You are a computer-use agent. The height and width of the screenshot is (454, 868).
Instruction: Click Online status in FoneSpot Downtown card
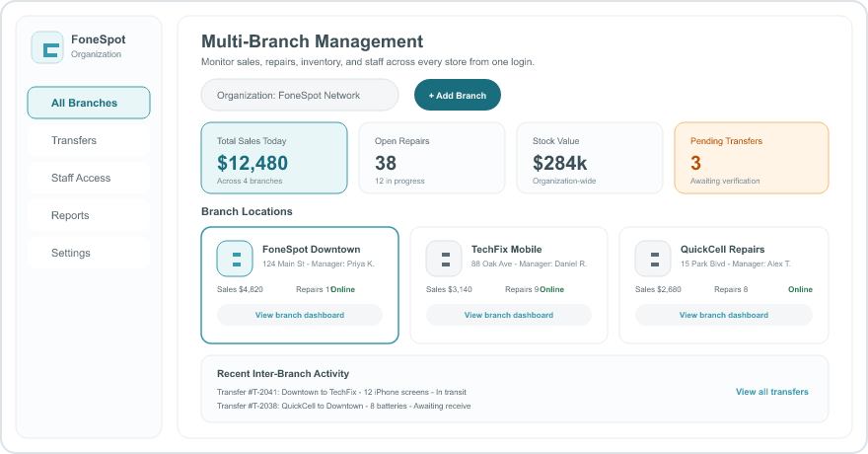coord(343,289)
